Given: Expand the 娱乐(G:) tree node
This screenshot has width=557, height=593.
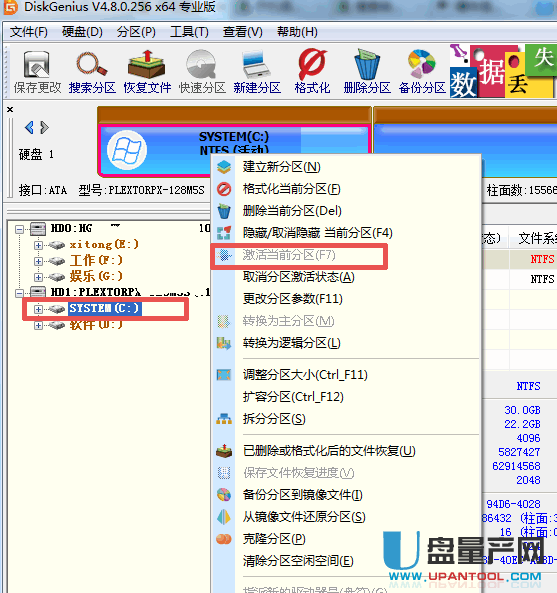Looking at the screenshot, I should click(x=38, y=277).
